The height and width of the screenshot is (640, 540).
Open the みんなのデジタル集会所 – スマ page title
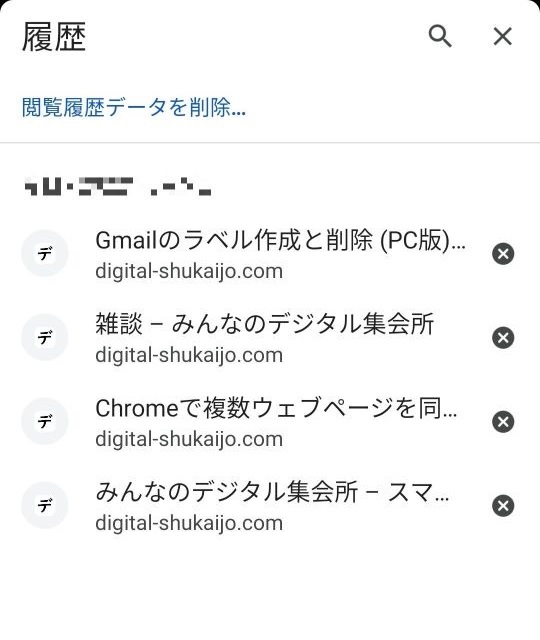point(272,492)
